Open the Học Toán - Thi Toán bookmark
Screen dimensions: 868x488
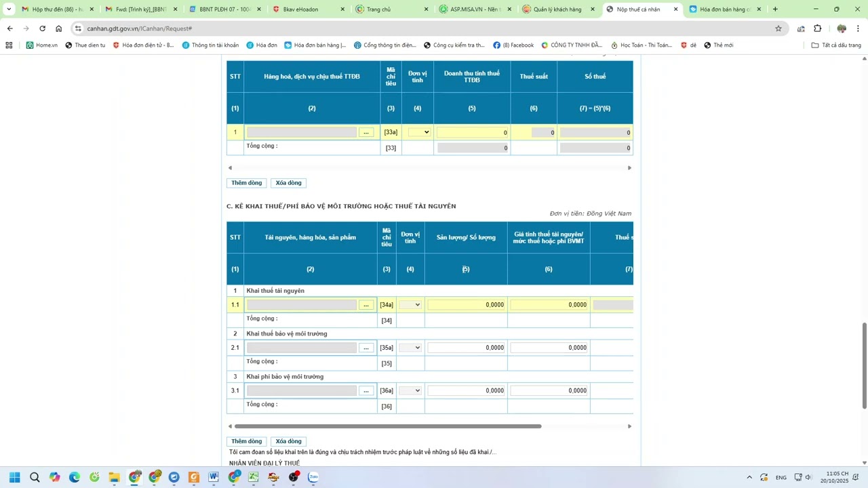click(x=642, y=45)
